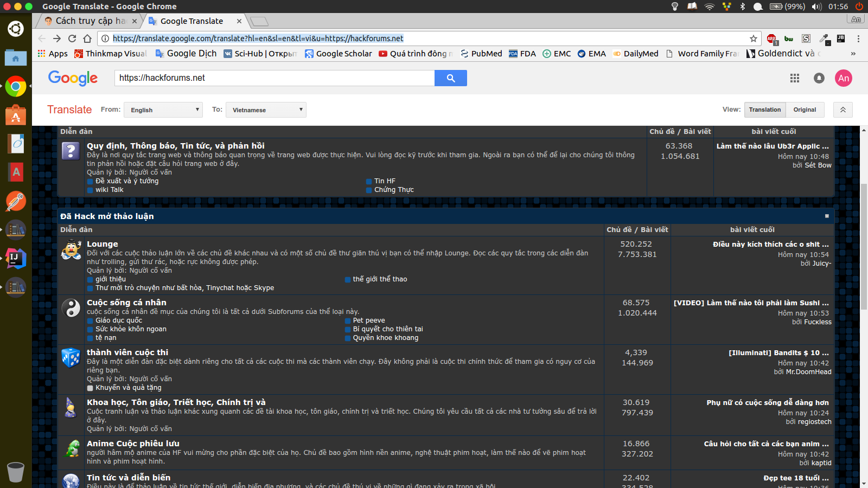Click the blue search magnifier button

pos(451,78)
